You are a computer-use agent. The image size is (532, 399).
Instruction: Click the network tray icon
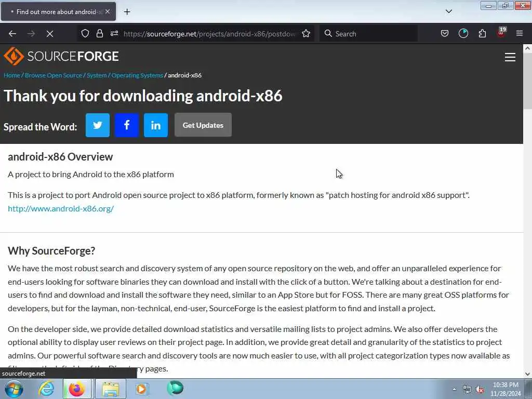(x=467, y=390)
